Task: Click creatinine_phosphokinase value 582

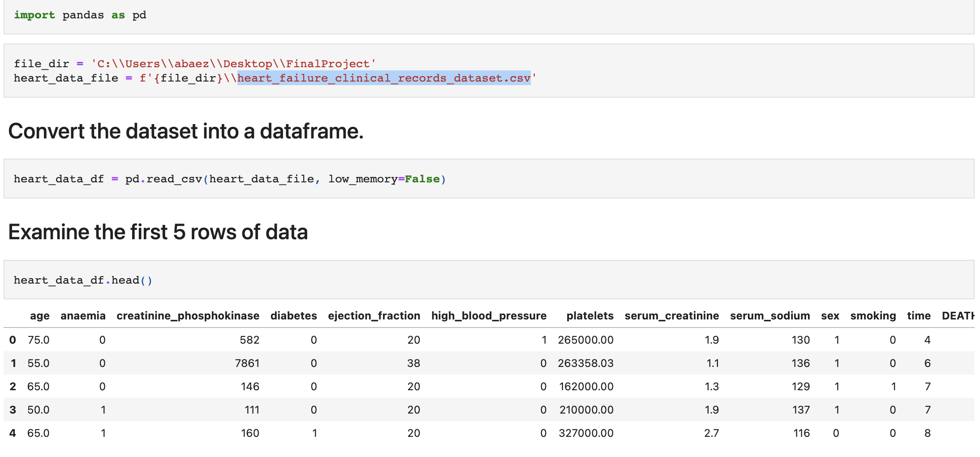Action: 249,340
